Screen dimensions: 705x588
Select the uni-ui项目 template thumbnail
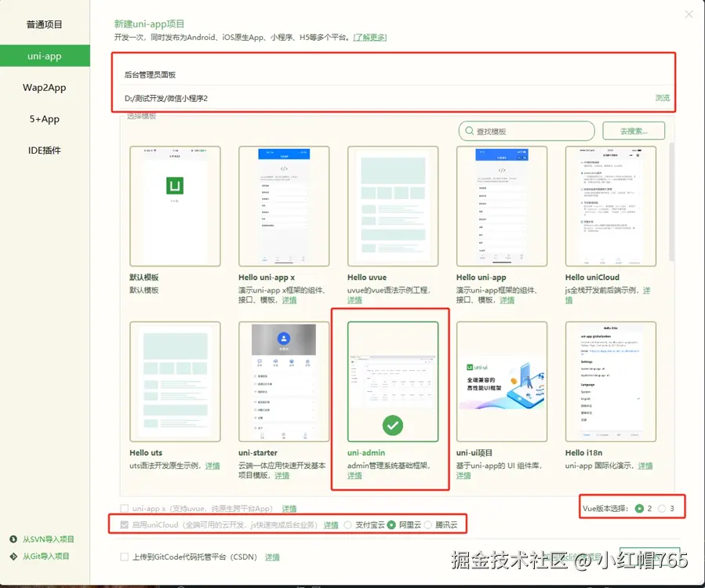pyautogui.click(x=502, y=381)
